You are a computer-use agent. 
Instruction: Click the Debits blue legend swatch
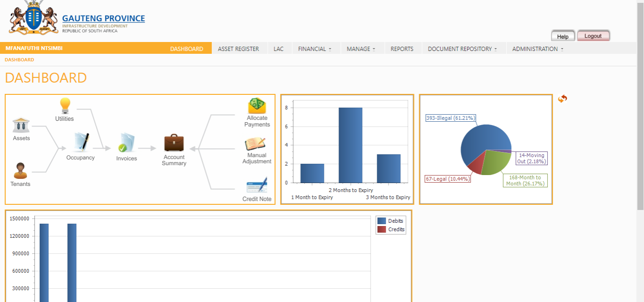pyautogui.click(x=382, y=221)
